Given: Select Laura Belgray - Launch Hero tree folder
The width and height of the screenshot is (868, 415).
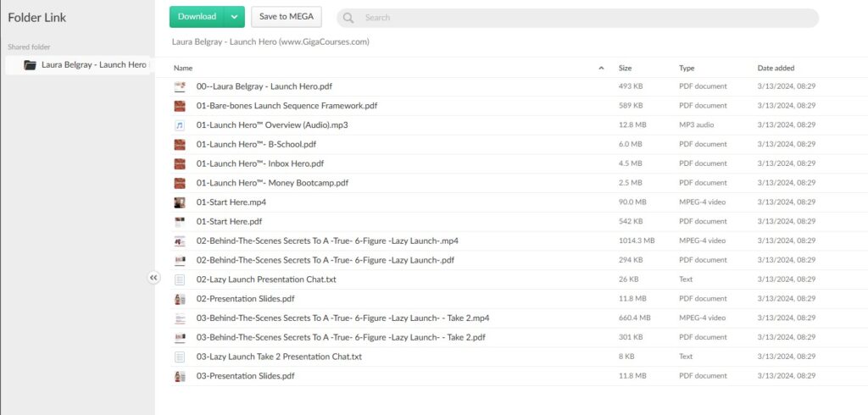Looking at the screenshot, I should pos(93,65).
